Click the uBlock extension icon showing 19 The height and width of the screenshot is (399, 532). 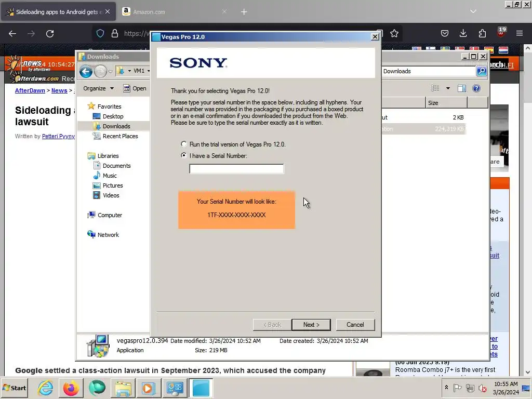[x=501, y=32]
